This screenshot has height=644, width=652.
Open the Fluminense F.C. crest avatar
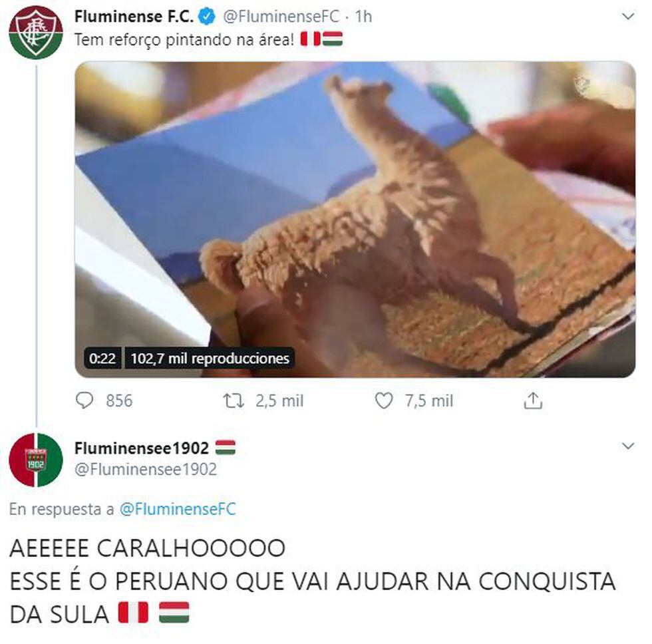pos(36,33)
